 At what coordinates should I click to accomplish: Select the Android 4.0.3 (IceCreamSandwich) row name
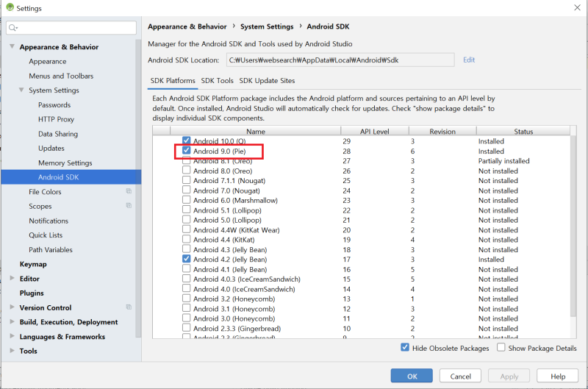(x=247, y=279)
